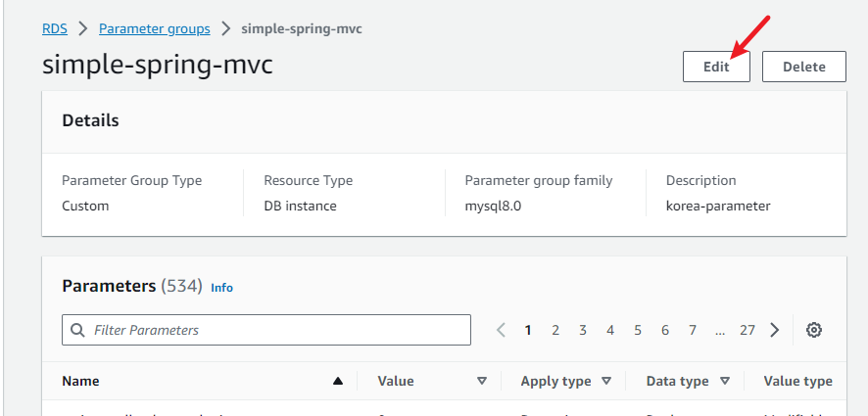
Task: Open Parameters Info link
Action: [x=222, y=288]
